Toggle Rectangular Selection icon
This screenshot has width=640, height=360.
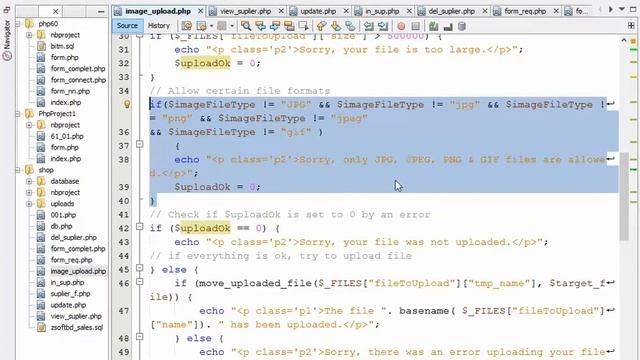click(x=303, y=26)
